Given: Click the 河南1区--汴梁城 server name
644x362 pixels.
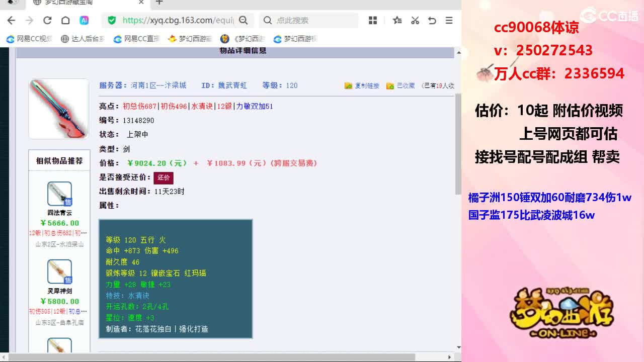Looking at the screenshot, I should [x=158, y=85].
